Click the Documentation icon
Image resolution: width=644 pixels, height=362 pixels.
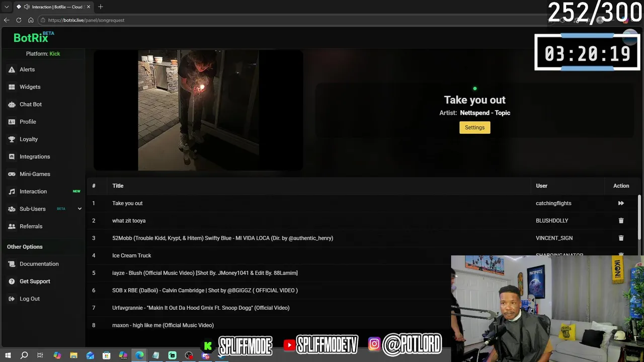[12, 264]
